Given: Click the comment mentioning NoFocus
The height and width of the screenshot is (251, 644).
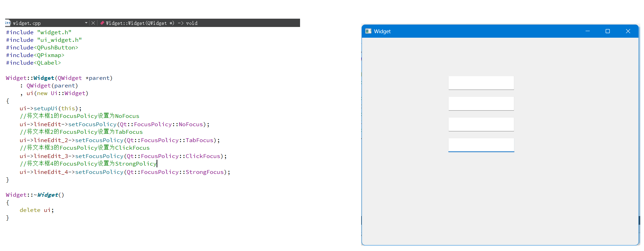Looking at the screenshot, I should click(x=80, y=116).
